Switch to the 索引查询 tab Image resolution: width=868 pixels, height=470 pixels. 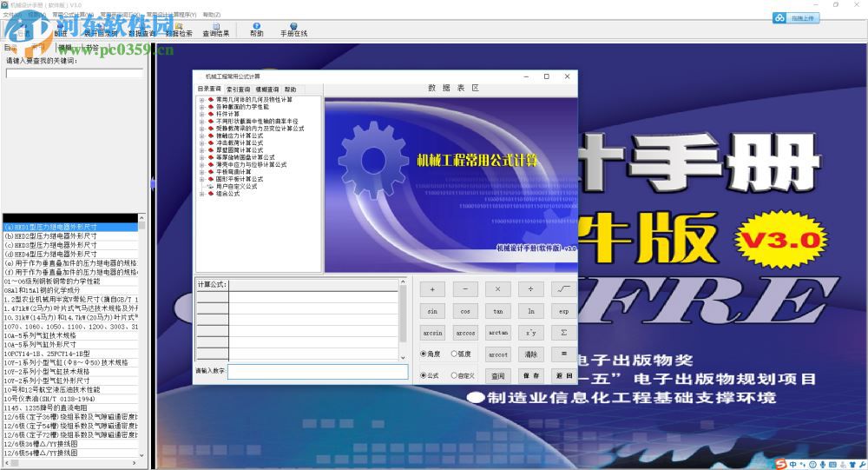point(238,89)
